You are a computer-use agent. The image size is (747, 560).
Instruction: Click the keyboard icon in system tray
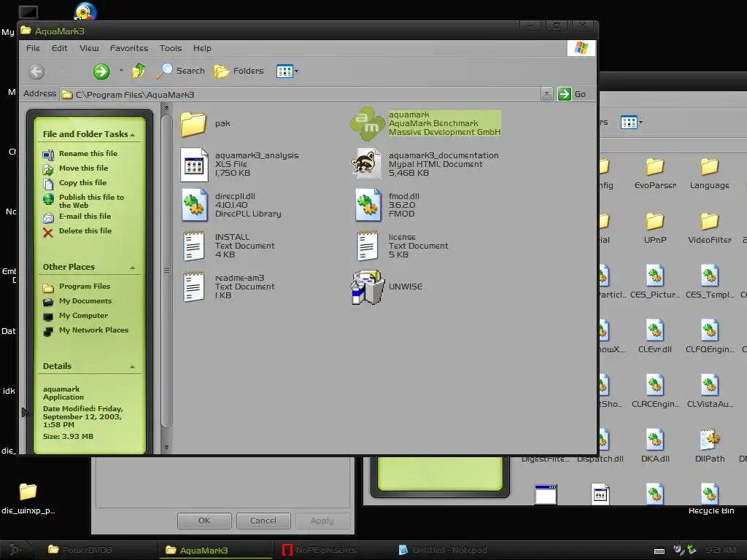pos(659,551)
